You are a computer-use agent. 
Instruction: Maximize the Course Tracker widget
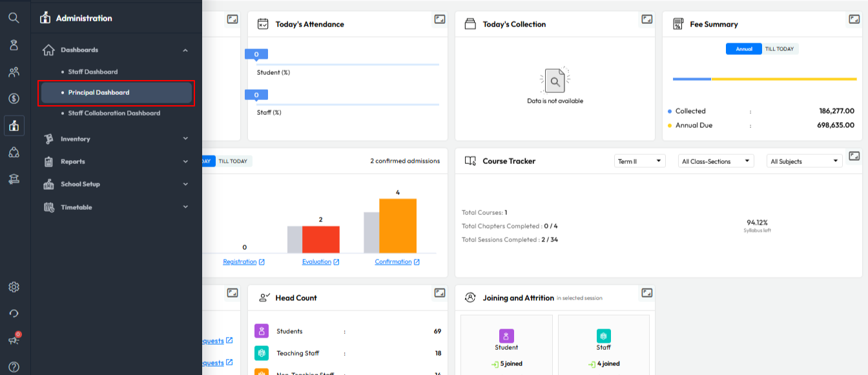(x=854, y=156)
